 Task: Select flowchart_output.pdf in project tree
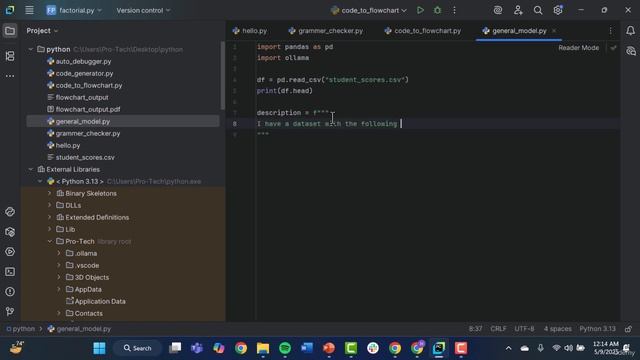click(88, 109)
